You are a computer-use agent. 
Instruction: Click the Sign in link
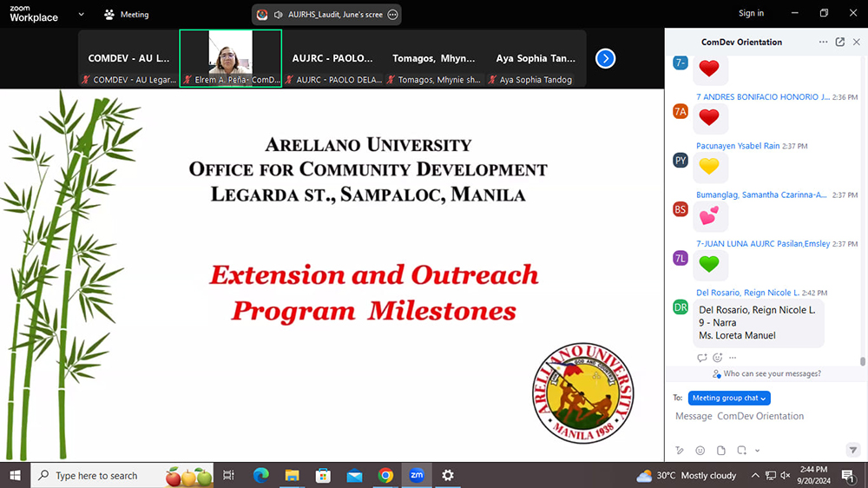coord(751,13)
